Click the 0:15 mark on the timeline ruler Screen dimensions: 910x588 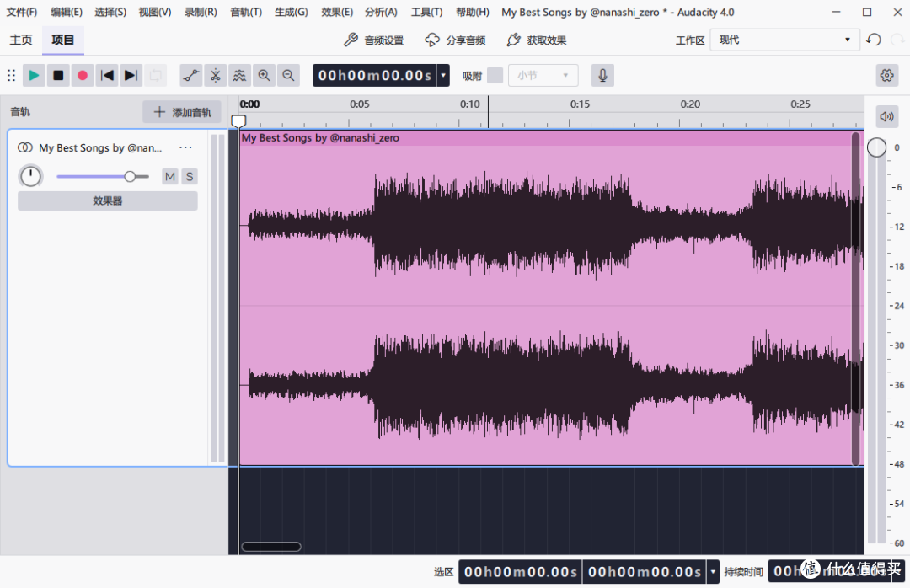[x=580, y=104]
